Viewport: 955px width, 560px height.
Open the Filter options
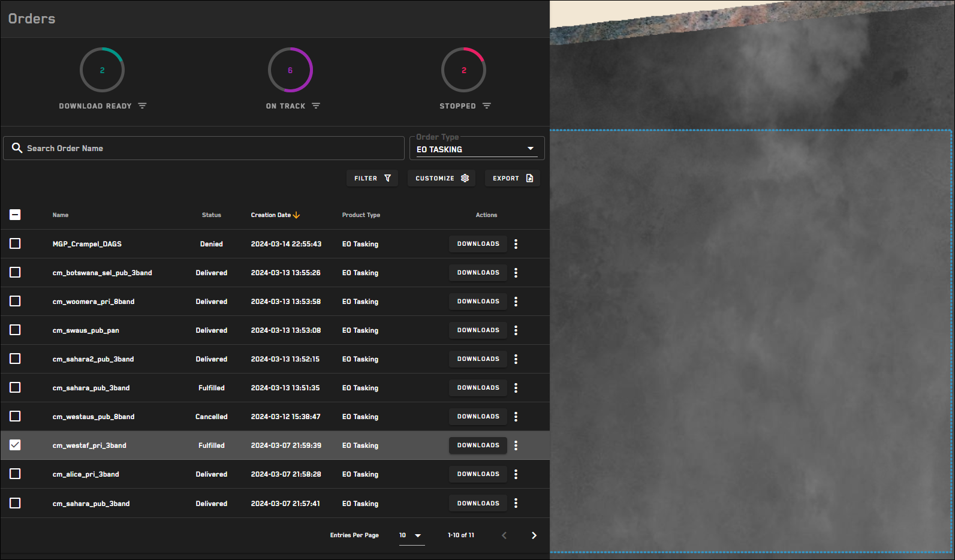[x=372, y=178]
